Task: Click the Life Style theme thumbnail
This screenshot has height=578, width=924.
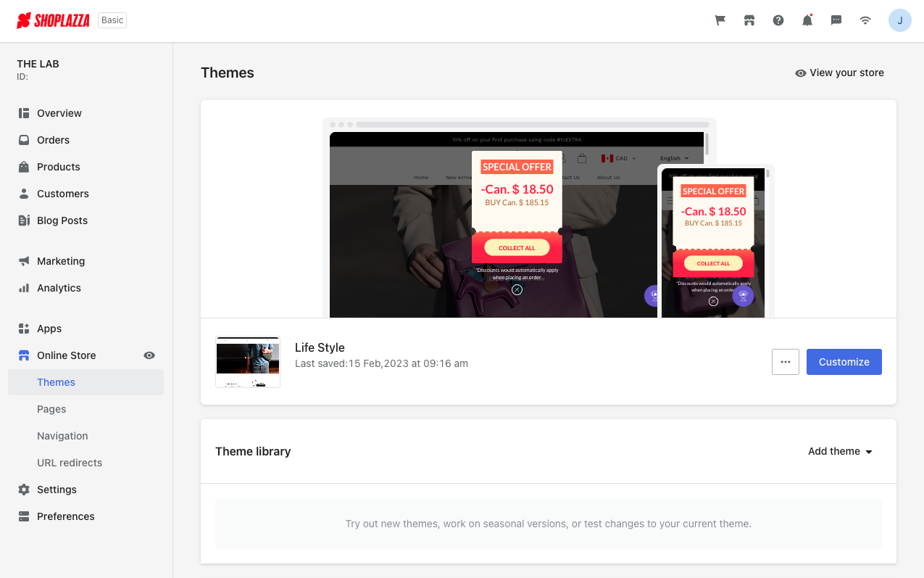Action: (x=248, y=362)
